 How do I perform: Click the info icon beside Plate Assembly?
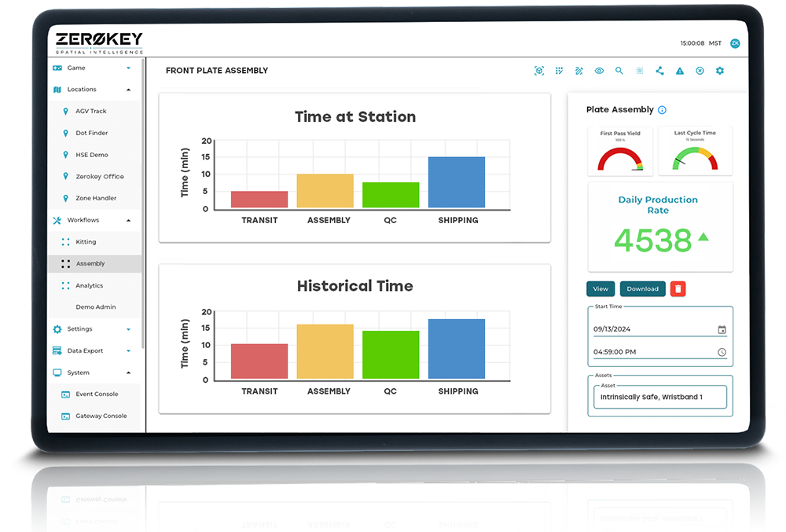click(662, 110)
